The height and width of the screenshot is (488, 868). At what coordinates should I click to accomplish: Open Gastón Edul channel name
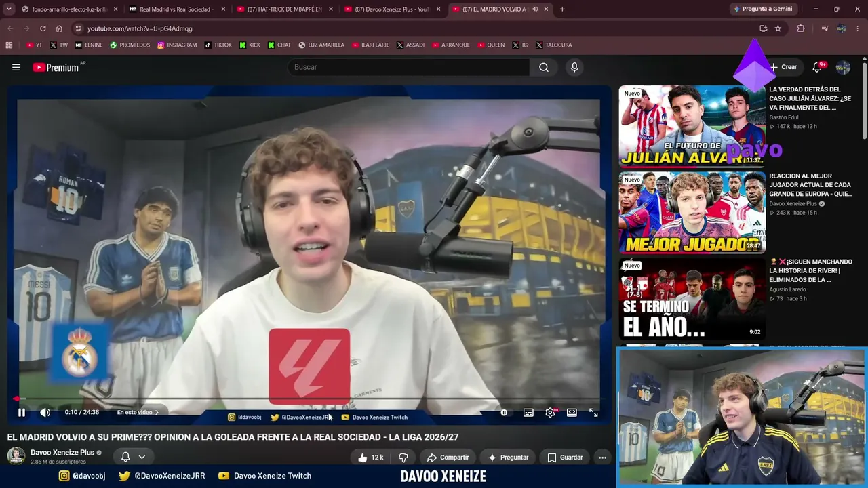783,117
